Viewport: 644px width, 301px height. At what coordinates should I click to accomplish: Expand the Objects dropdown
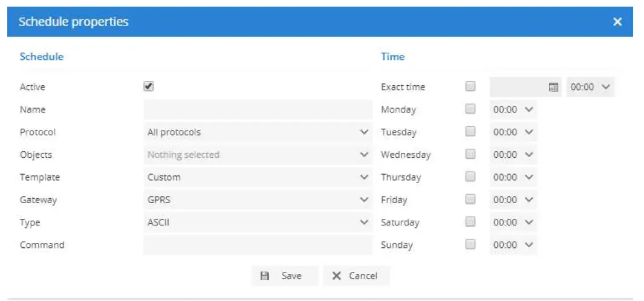[258, 155]
